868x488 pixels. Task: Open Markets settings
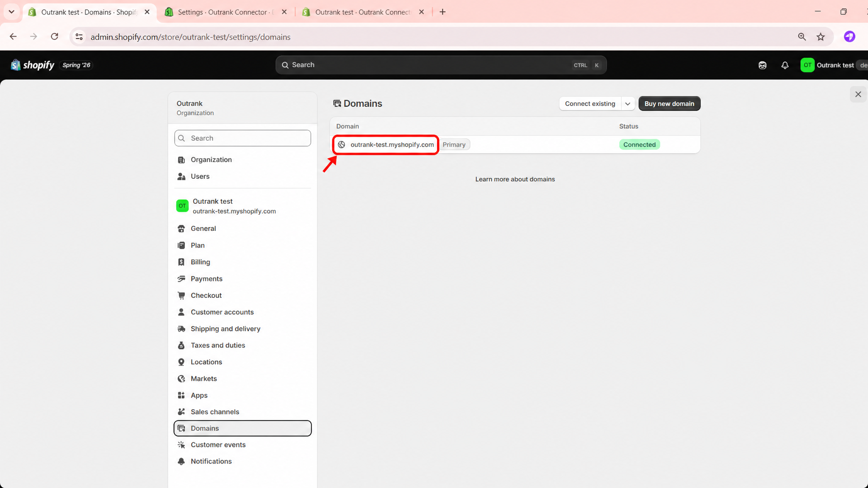click(242, 379)
